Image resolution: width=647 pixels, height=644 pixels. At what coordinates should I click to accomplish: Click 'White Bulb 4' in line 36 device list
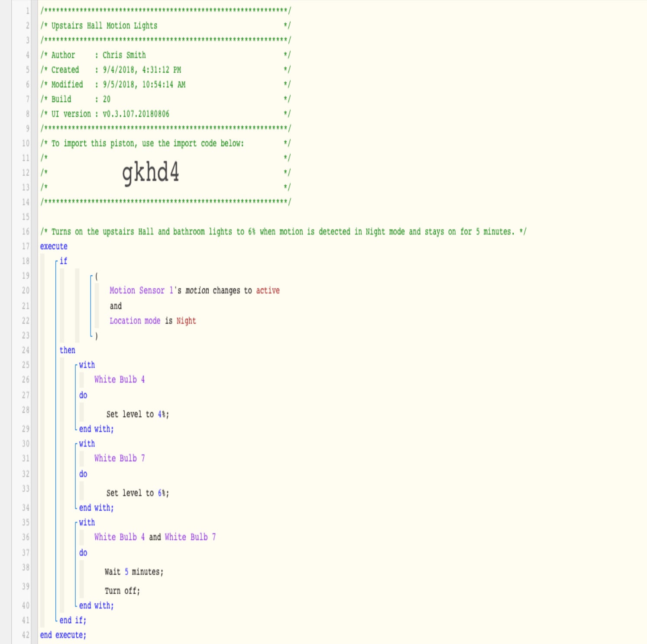point(120,537)
